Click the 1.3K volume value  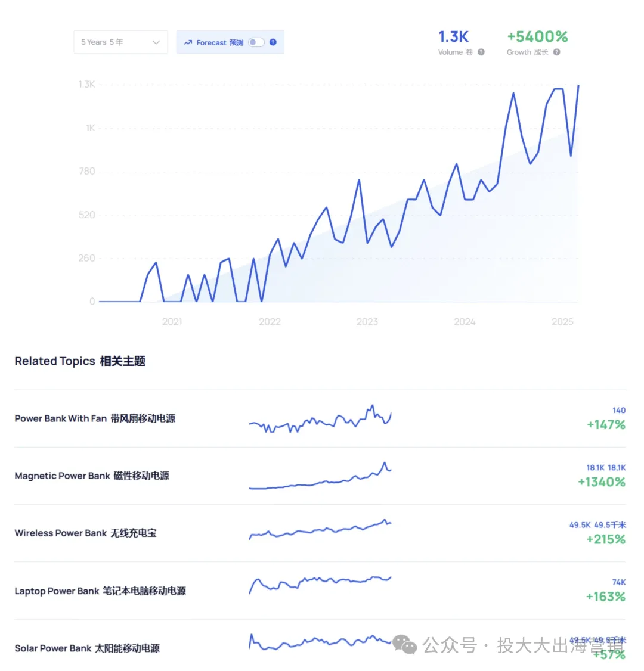coord(453,37)
